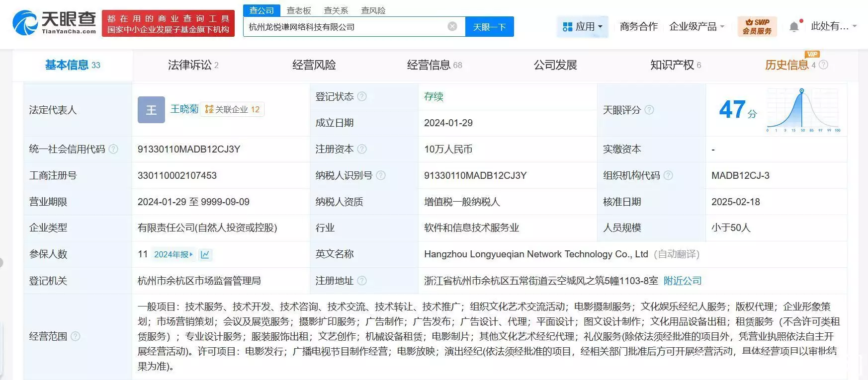Open legal representative 王晓菊 profile
The width and height of the screenshot is (868, 380).
[x=184, y=109]
